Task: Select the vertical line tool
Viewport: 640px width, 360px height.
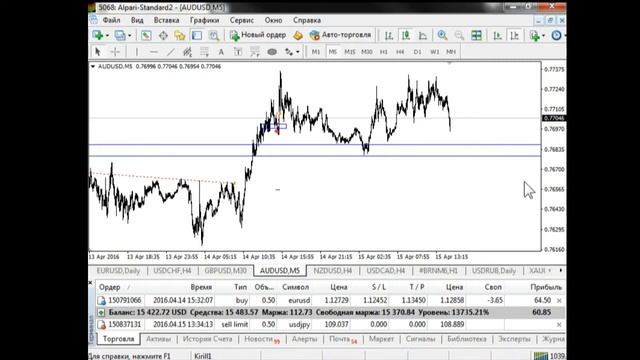Action: 136,52
